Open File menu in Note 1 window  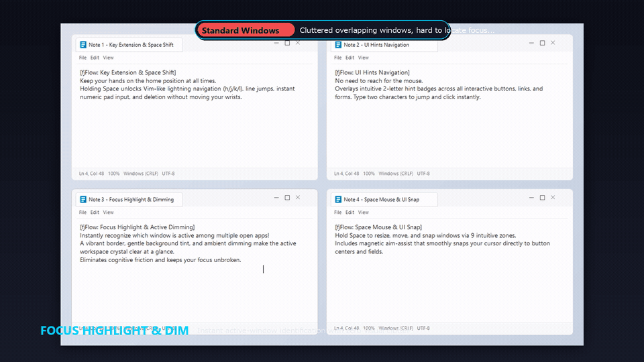[83, 58]
